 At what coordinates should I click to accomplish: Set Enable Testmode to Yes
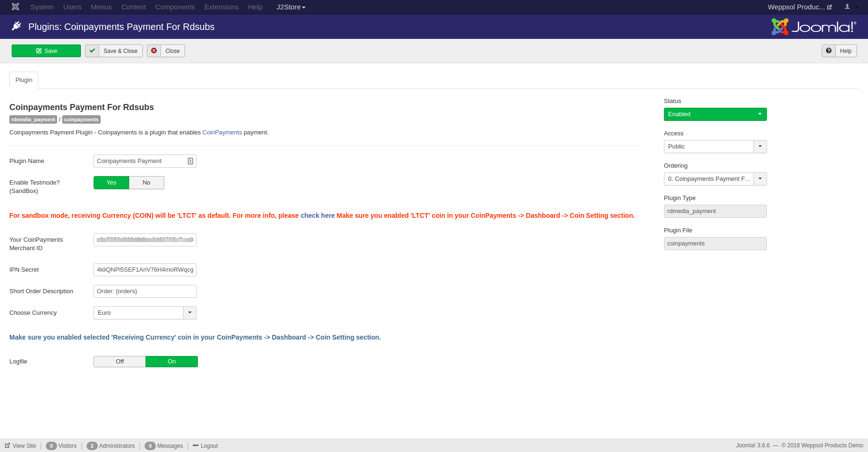tap(111, 183)
